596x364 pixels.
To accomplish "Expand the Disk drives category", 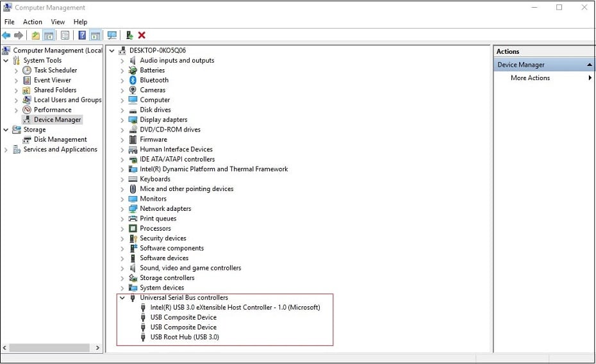I will tap(122, 110).
